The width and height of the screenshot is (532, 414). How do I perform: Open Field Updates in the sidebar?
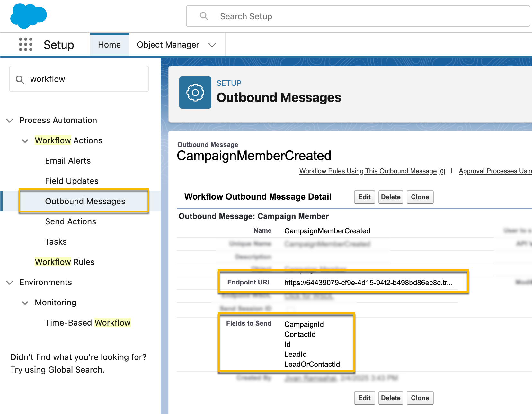coord(72,181)
